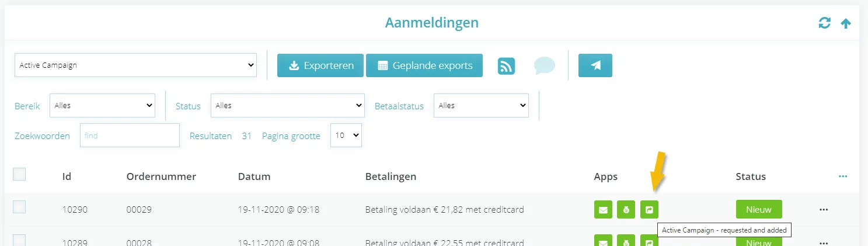
Task: Click the Apps column header
Action: pyautogui.click(x=606, y=176)
